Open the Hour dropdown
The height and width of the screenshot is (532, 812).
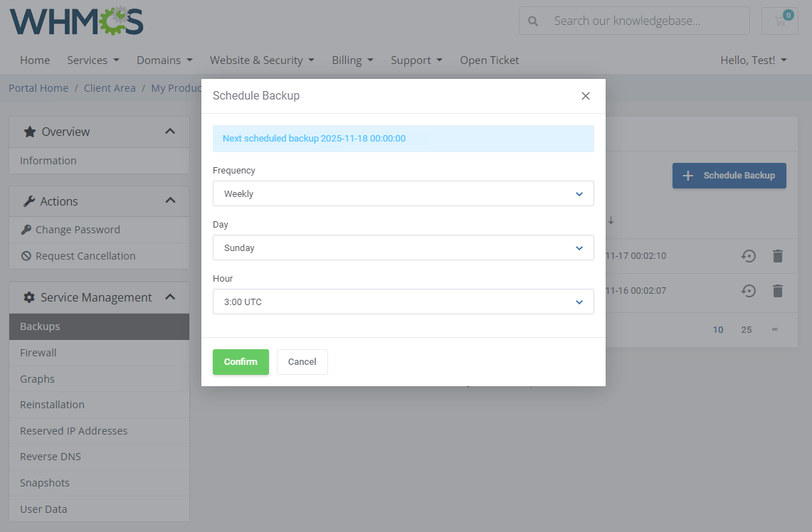(x=404, y=302)
